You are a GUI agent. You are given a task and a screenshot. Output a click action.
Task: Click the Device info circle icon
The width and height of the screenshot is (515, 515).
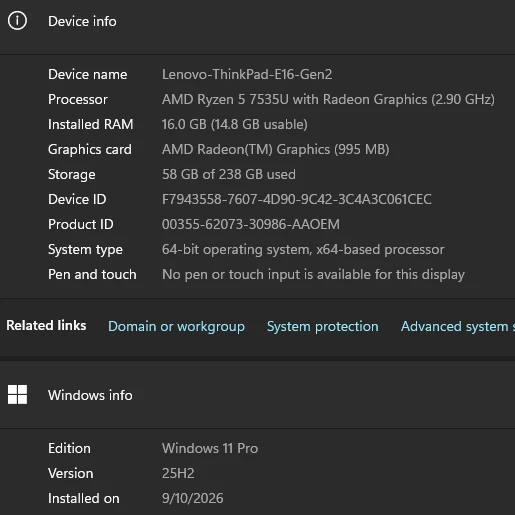[17, 21]
